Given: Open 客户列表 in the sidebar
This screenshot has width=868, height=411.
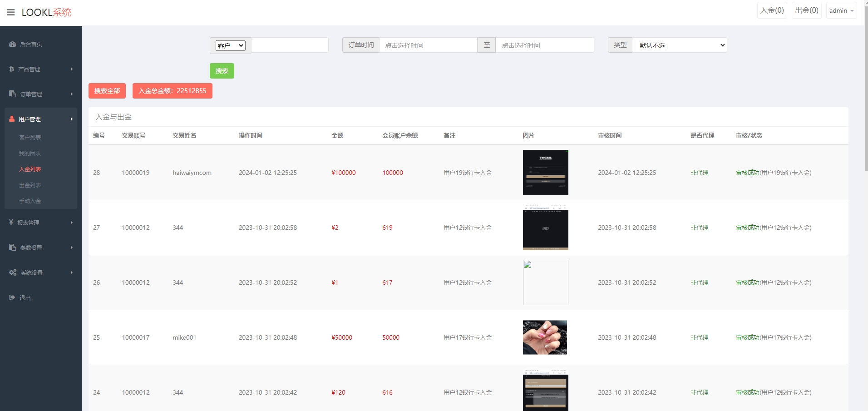Looking at the screenshot, I should [30, 138].
